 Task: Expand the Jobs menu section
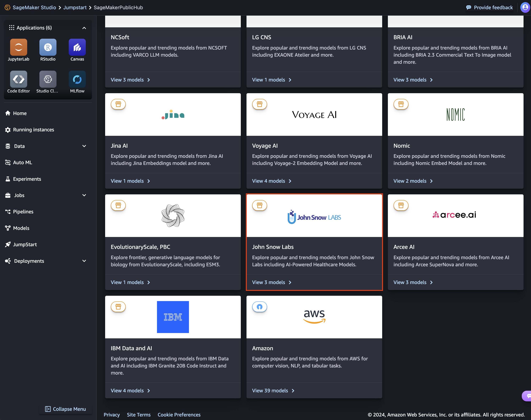[84, 195]
